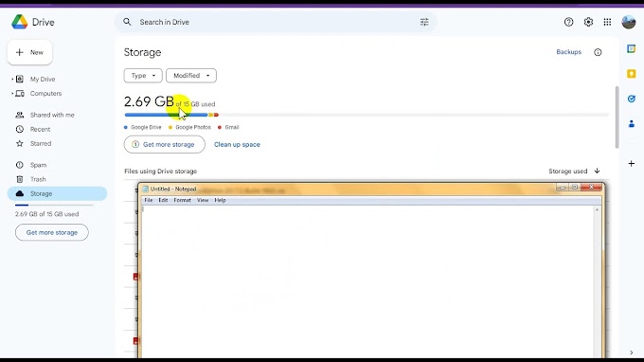The height and width of the screenshot is (362, 644).
Task: Open Google Tasks side panel icon
Action: pos(632,99)
